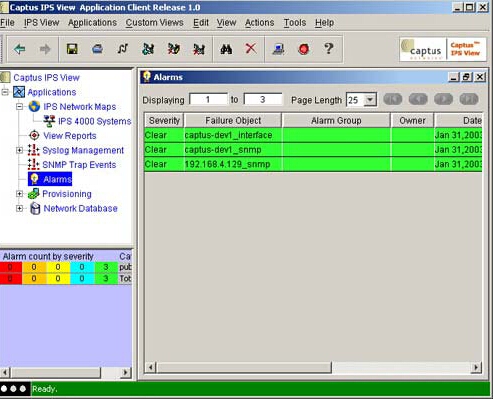Open the Applications menu
The height and width of the screenshot is (399, 493).
tap(92, 23)
